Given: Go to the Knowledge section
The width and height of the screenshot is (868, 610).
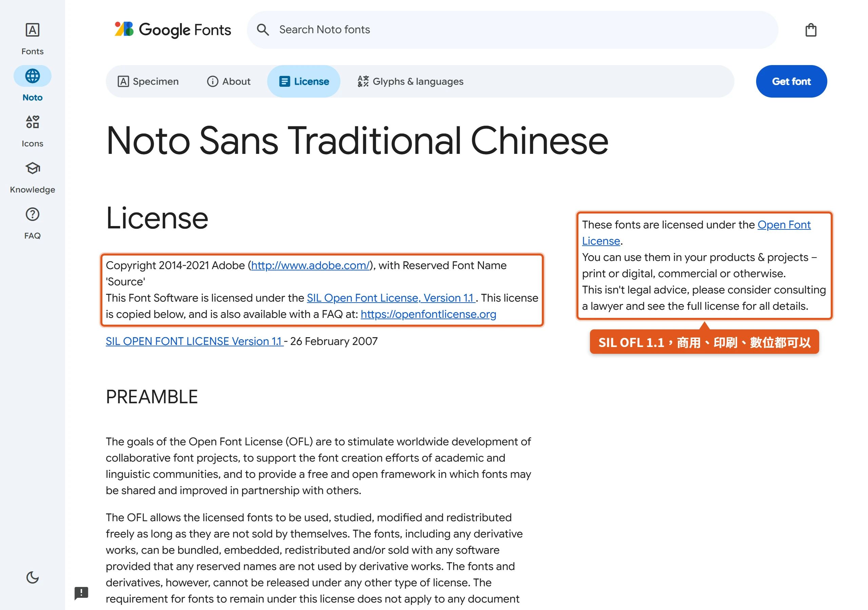Looking at the screenshot, I should [33, 177].
